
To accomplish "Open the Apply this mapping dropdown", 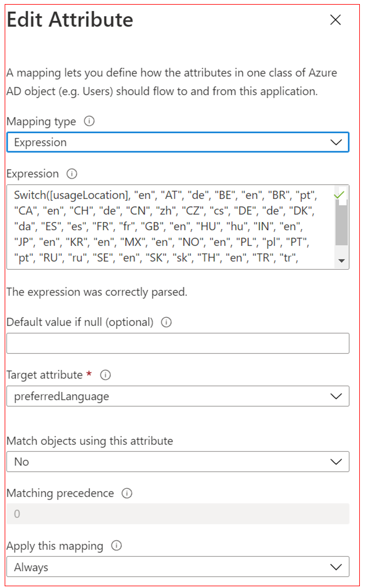I will [336, 567].
